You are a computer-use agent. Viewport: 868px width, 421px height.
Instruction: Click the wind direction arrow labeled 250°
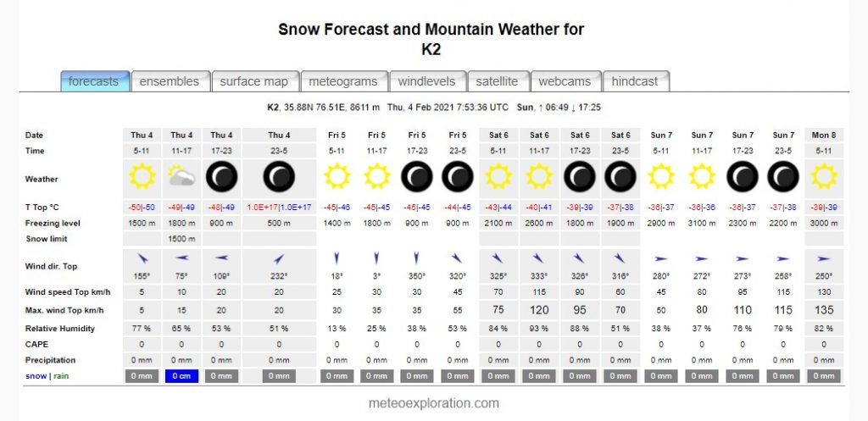(x=824, y=258)
